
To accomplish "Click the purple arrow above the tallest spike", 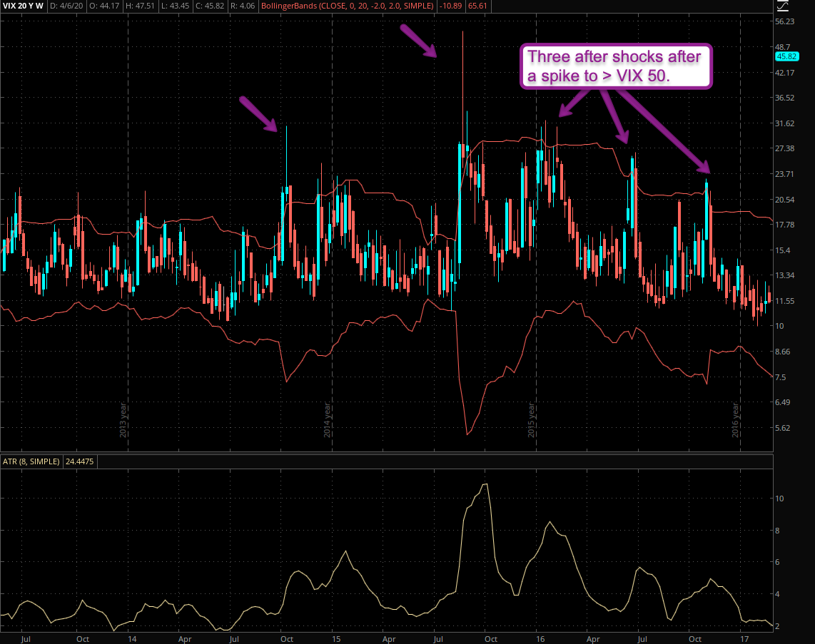I will pyautogui.click(x=417, y=40).
